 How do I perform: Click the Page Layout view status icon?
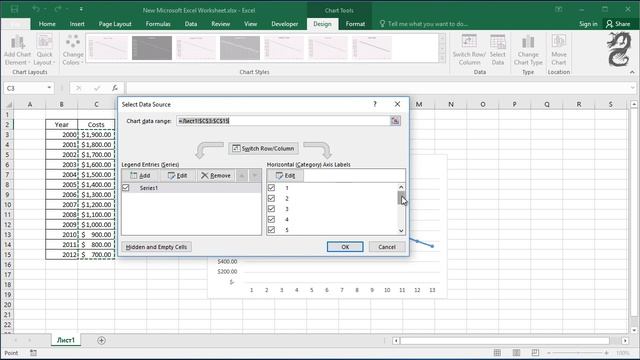516,353
